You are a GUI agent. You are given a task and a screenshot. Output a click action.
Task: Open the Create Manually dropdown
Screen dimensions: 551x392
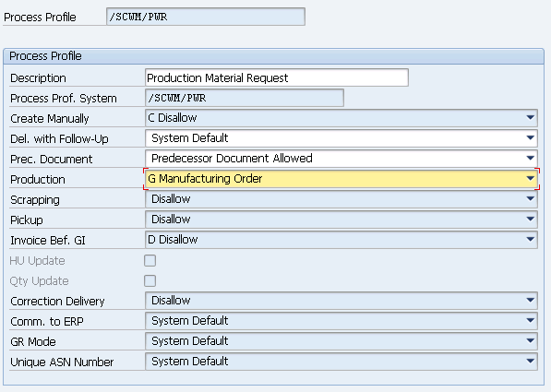point(341,118)
